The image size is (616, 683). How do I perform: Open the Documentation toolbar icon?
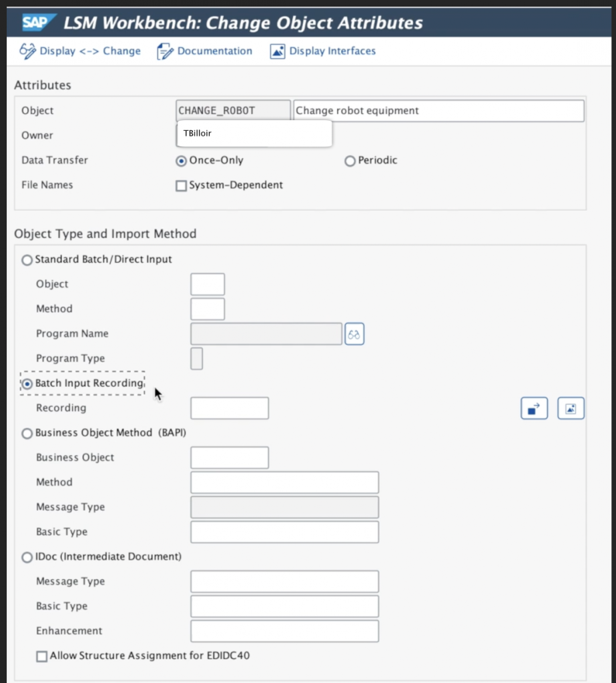click(x=165, y=51)
